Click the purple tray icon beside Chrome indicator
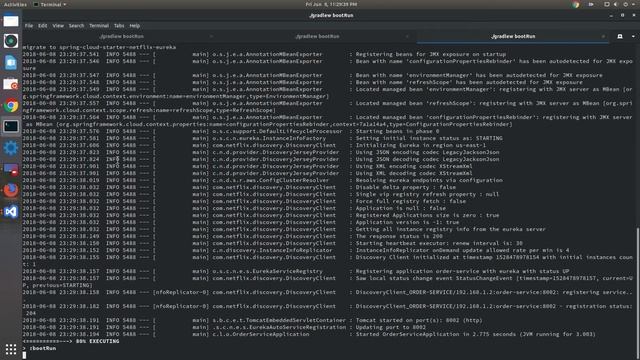The image size is (640, 360). (x=591, y=4)
